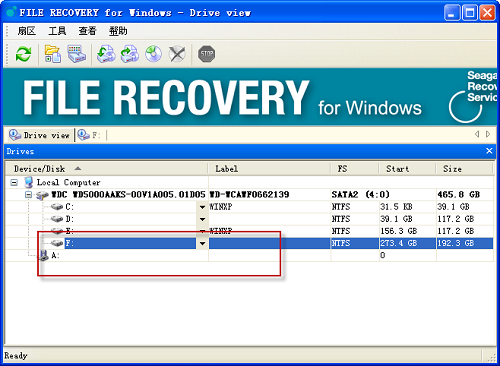Open the 工具 menu
The height and width of the screenshot is (366, 500).
tap(57, 31)
